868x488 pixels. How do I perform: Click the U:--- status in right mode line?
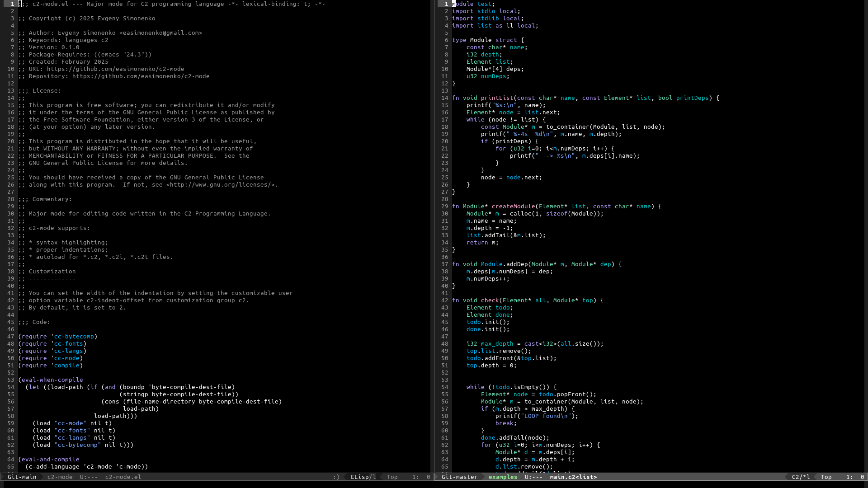pos(533,477)
